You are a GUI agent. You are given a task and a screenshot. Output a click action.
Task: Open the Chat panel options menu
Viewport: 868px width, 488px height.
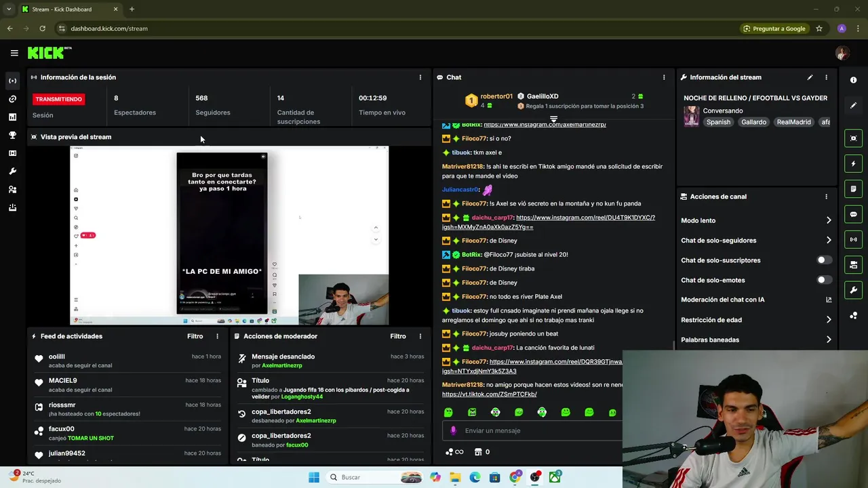click(664, 77)
